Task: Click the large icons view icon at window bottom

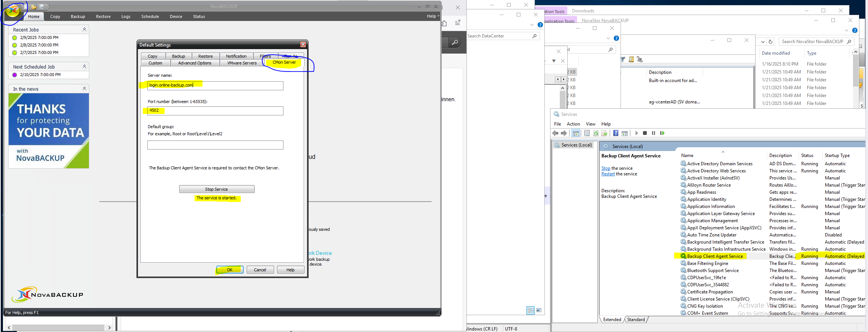Action: [539, 310]
